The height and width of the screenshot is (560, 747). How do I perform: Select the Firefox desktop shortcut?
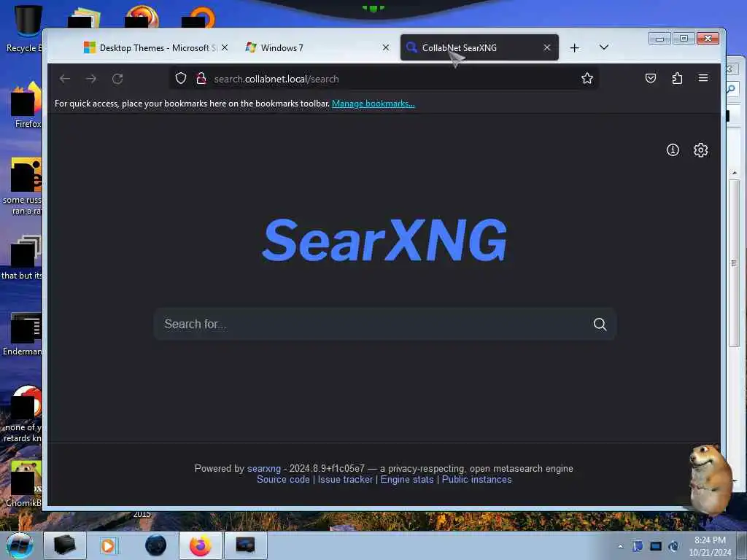tap(26, 105)
